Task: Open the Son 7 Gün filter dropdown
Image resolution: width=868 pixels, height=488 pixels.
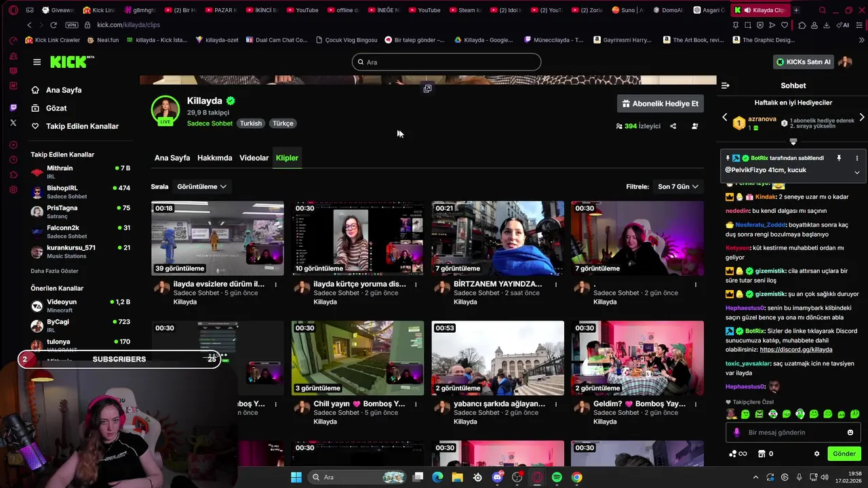Action: (678, 186)
